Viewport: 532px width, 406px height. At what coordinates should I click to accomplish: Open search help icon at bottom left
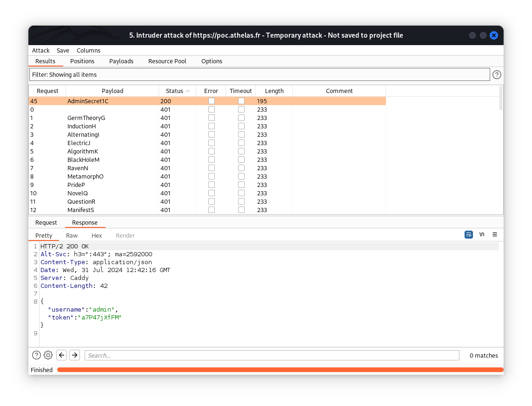[36, 355]
